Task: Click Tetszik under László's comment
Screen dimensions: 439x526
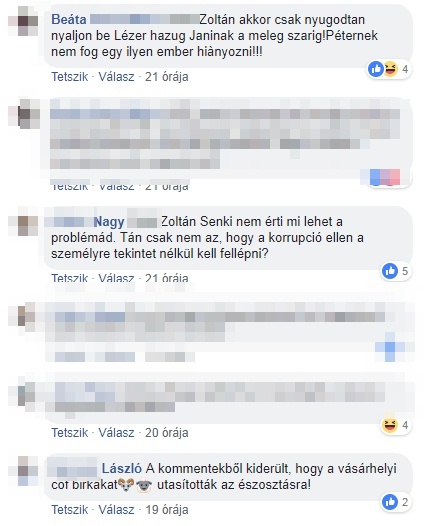Action: [69, 510]
